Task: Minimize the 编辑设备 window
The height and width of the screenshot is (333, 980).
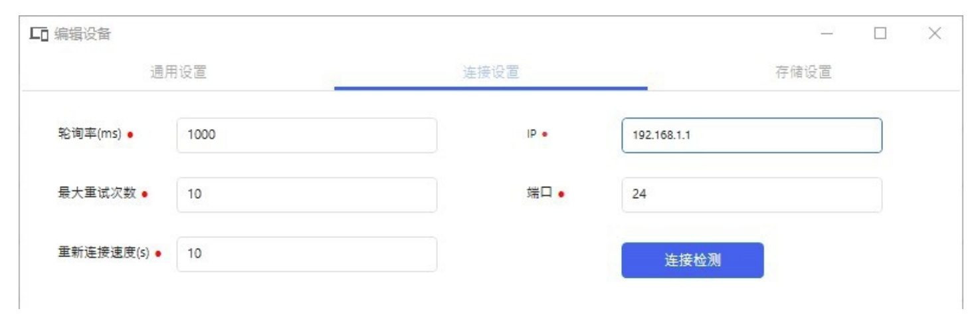Action: [x=827, y=34]
